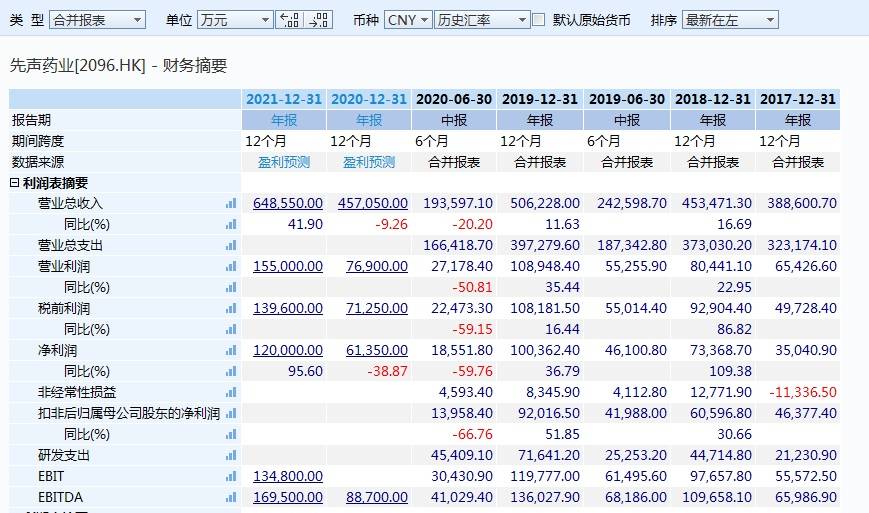Screen dimensions: 869x513
Task: Open chart icon for 同比(%) row under 扣非后净利润
Action: point(231,434)
